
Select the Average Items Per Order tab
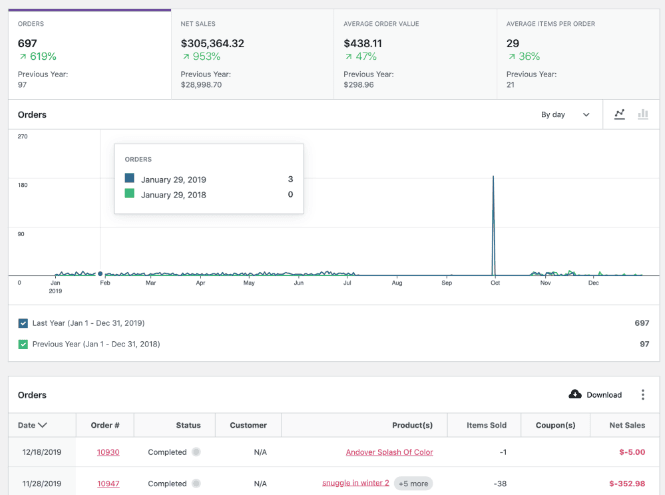[578, 55]
